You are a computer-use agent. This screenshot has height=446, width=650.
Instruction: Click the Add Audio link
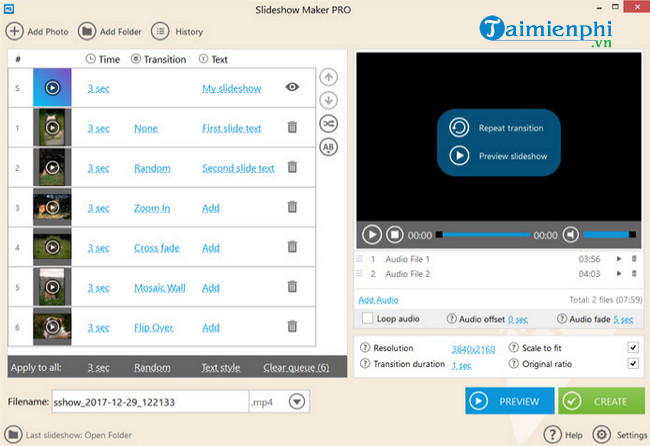[378, 300]
